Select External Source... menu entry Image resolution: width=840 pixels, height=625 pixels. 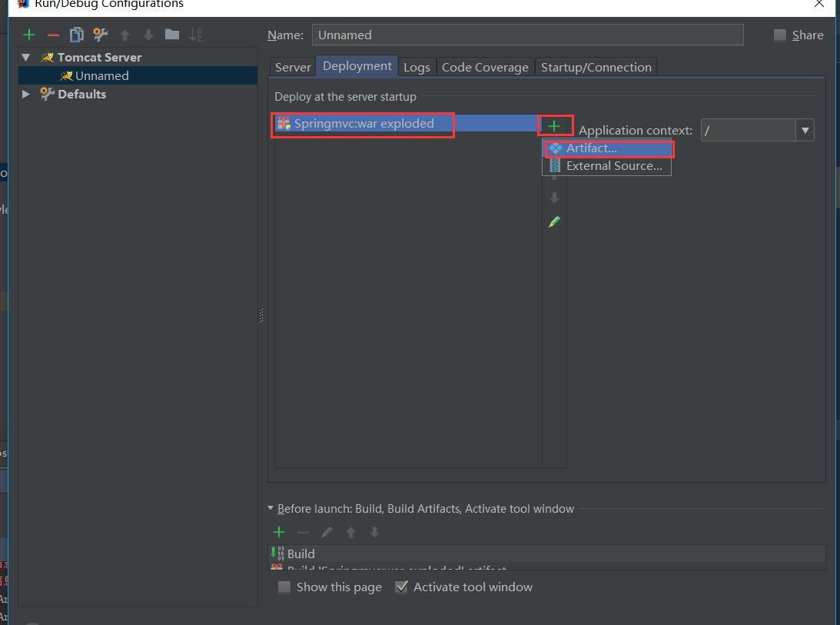pos(613,166)
